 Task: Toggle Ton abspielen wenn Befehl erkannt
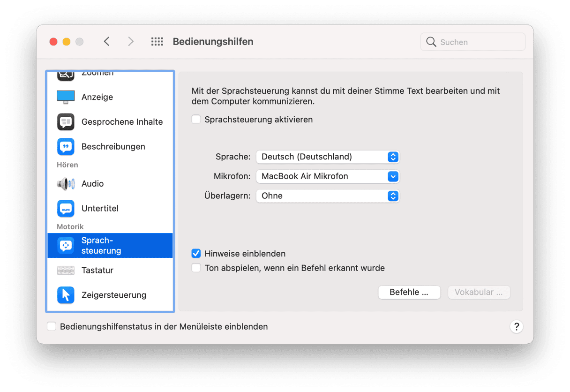[196, 268]
